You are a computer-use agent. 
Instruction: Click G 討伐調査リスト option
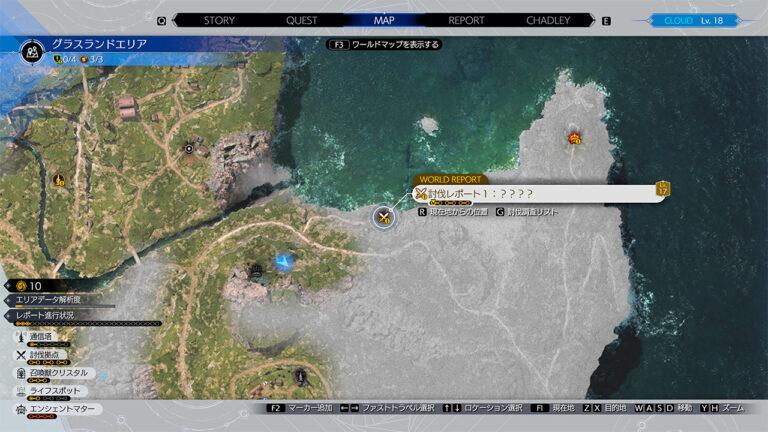tap(527, 212)
